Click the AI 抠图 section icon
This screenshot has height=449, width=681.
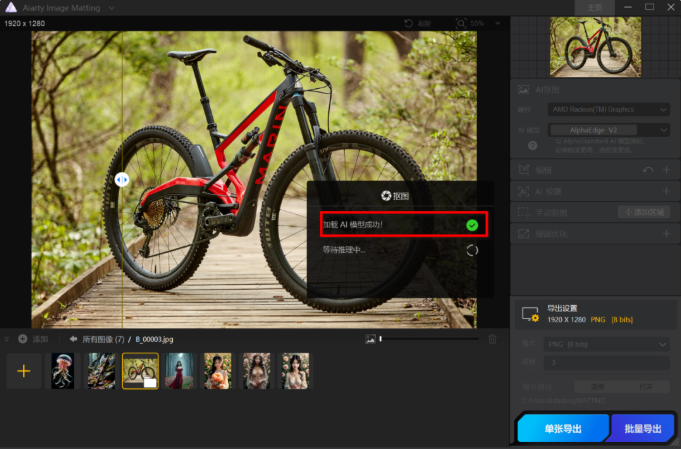[x=523, y=90]
